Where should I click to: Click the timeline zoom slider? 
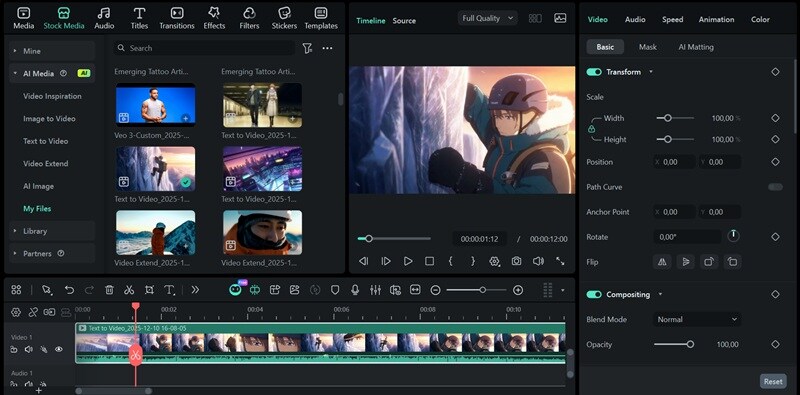477,290
